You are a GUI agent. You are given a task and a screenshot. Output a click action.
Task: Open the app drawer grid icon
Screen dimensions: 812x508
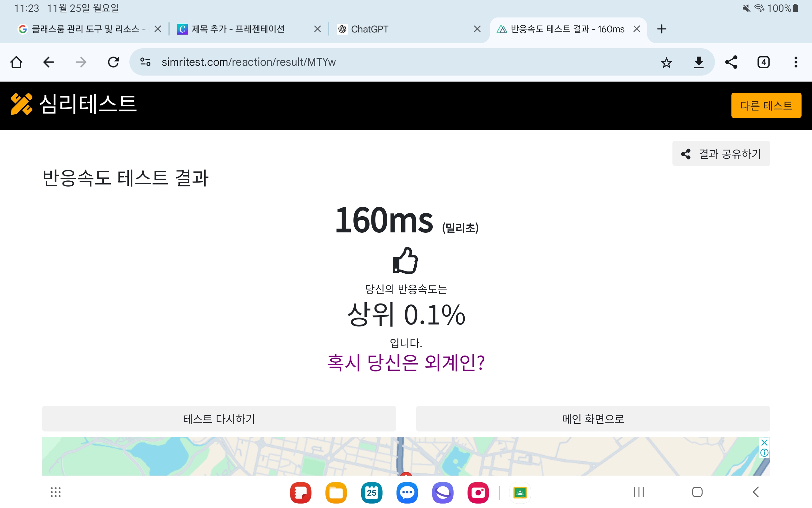pyautogui.click(x=56, y=492)
